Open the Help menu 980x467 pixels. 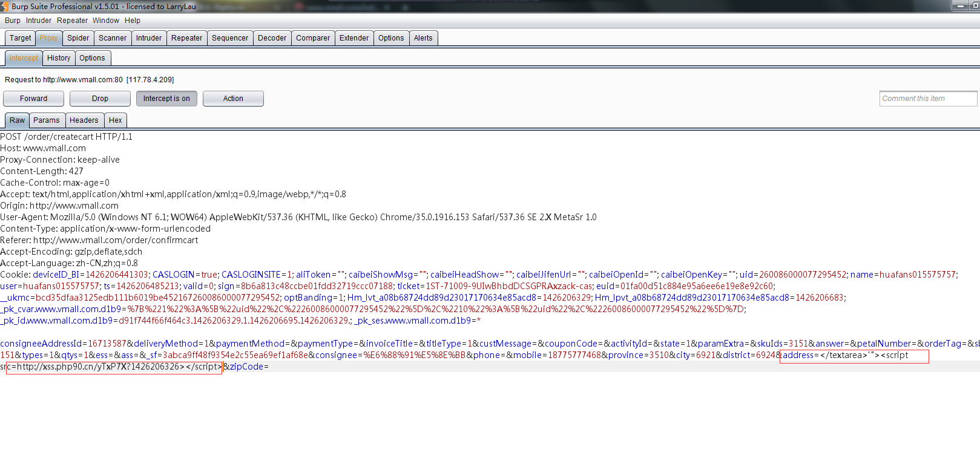(133, 21)
